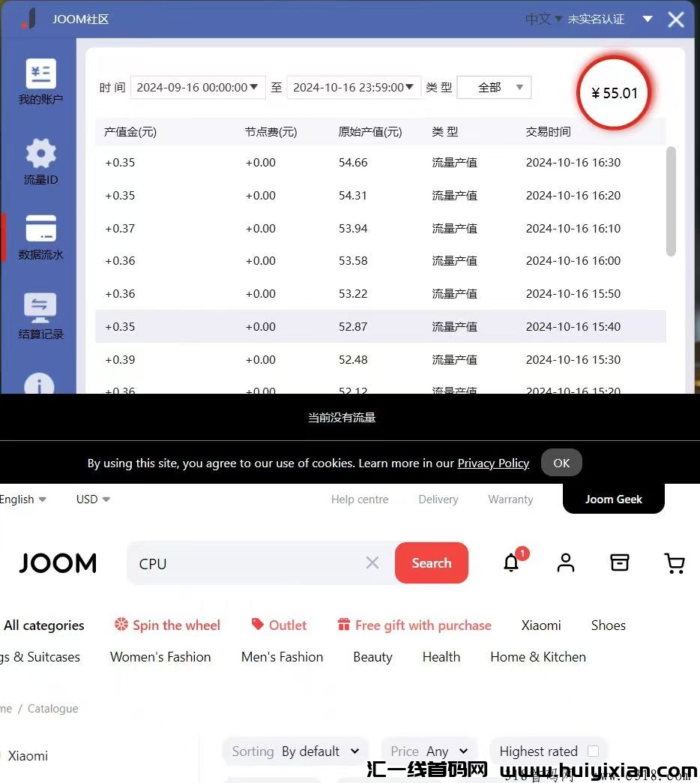Open the 我的账户 account sidebar icon
Image resolution: width=700 pixels, height=783 pixels.
coord(40,74)
